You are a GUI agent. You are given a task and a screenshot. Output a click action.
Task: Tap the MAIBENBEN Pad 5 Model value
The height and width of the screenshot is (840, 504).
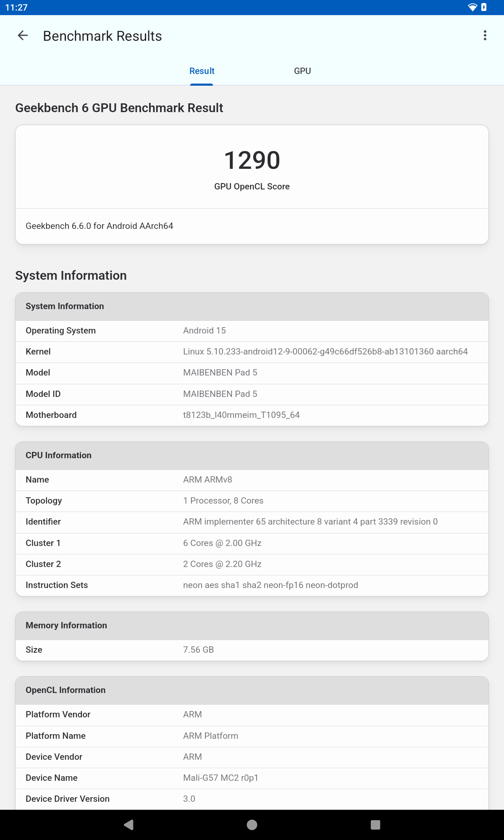[x=220, y=373]
